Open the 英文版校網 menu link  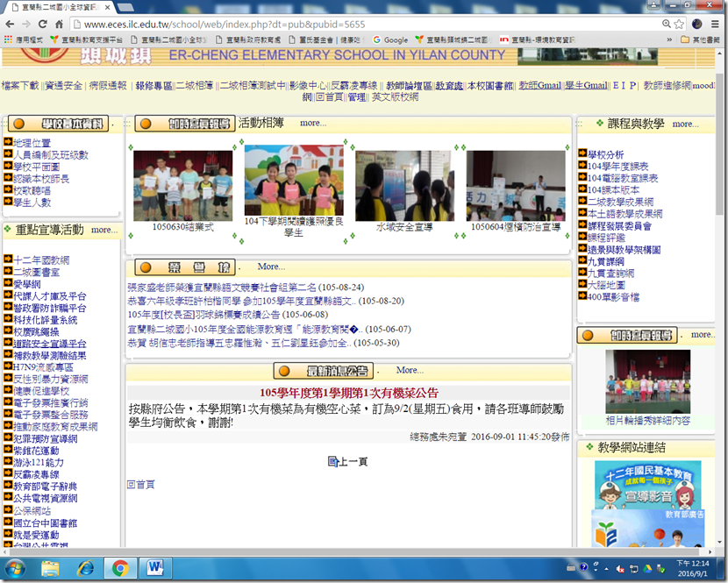pyautogui.click(x=395, y=97)
